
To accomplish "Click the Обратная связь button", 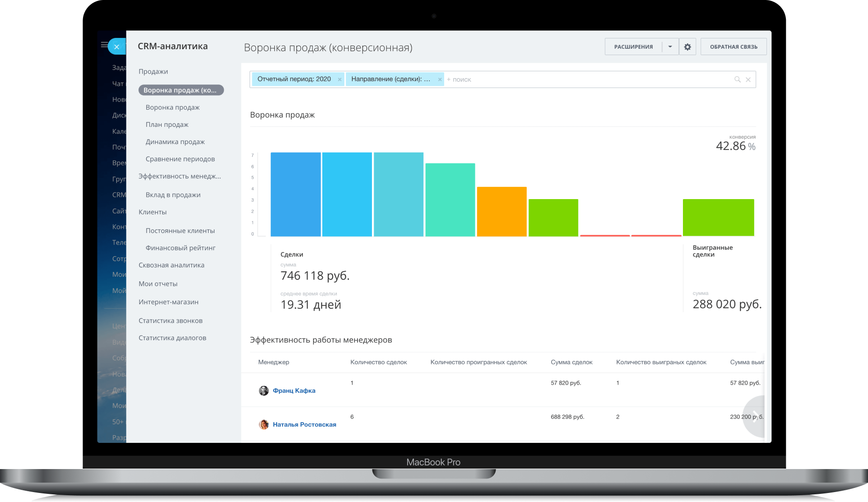I will 733,47.
